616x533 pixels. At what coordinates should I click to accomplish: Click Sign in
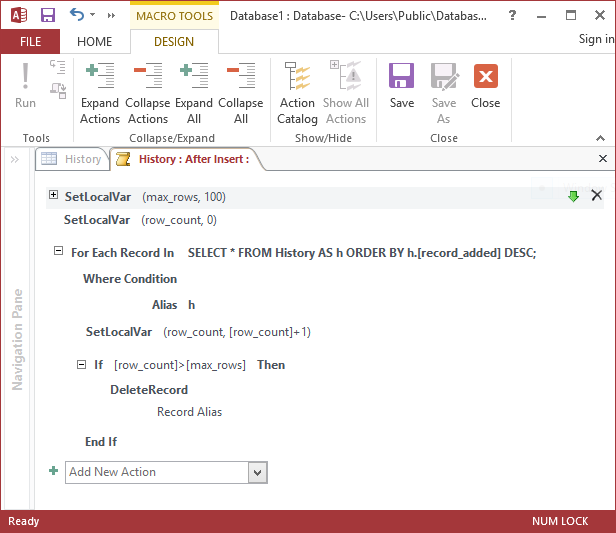[x=596, y=39]
